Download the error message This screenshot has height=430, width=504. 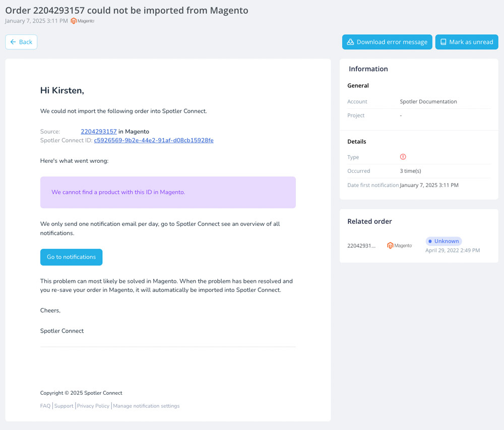click(x=387, y=42)
